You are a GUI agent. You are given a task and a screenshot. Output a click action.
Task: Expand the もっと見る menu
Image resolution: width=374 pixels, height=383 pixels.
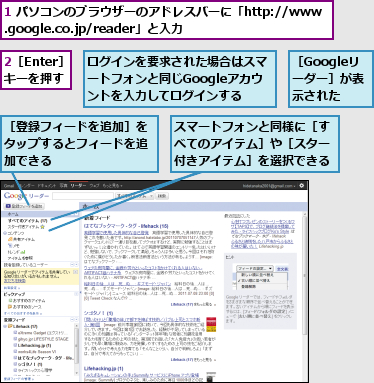113,186
